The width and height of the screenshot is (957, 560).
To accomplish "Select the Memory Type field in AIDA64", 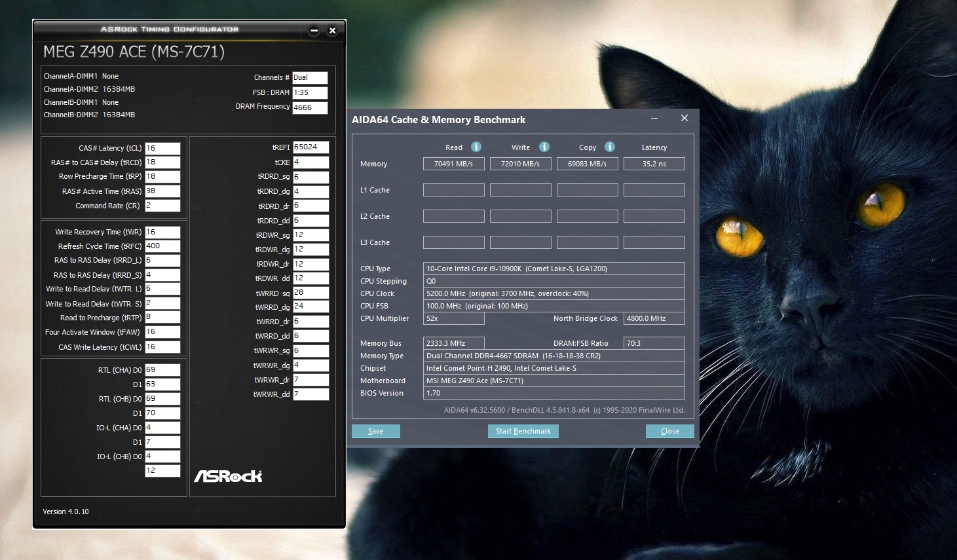I will point(554,356).
